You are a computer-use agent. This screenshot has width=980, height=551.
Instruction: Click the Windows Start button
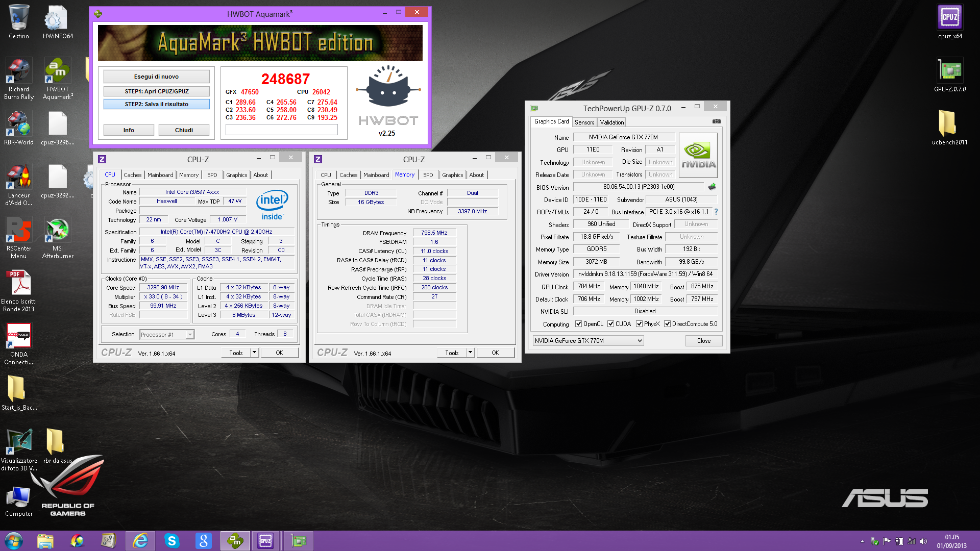(x=14, y=541)
